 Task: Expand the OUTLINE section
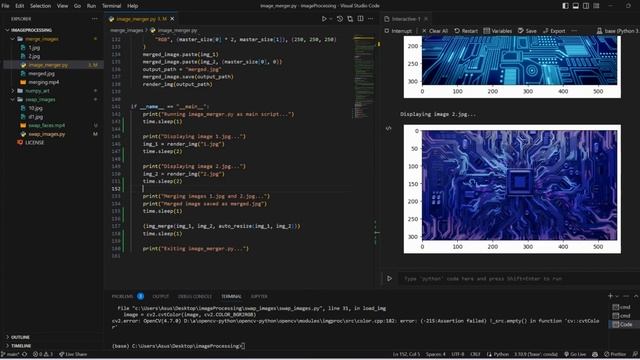click(x=20, y=337)
